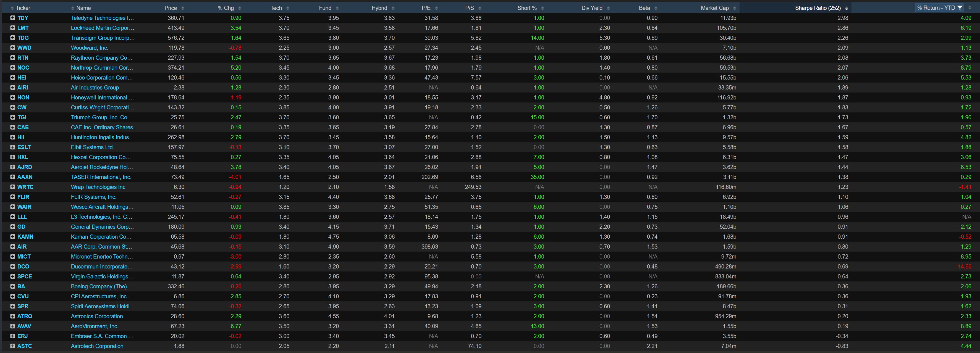Click the 249.53 P/S value for WRTC
Screen dimensions: 980x353
tap(473, 187)
